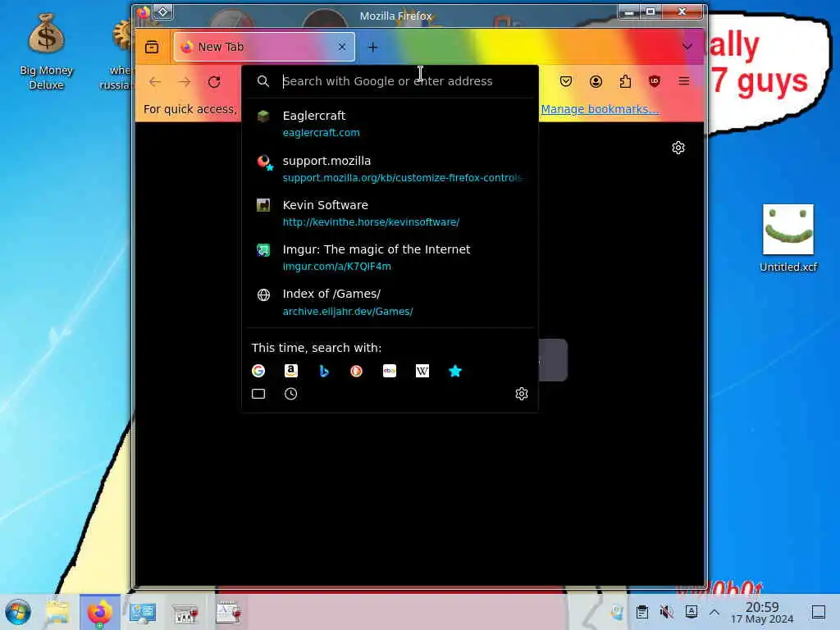Open file manager from the taskbar
The height and width of the screenshot is (630, 840).
coord(58,612)
